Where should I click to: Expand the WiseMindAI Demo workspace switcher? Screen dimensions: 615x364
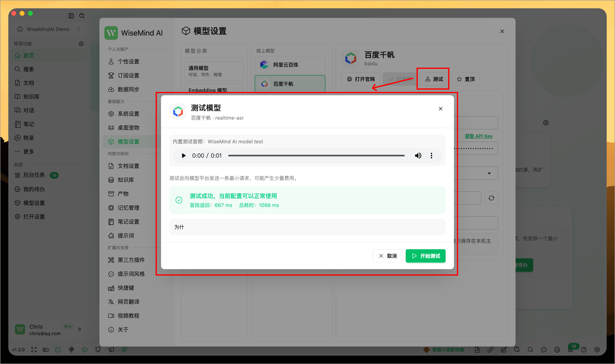[49, 29]
